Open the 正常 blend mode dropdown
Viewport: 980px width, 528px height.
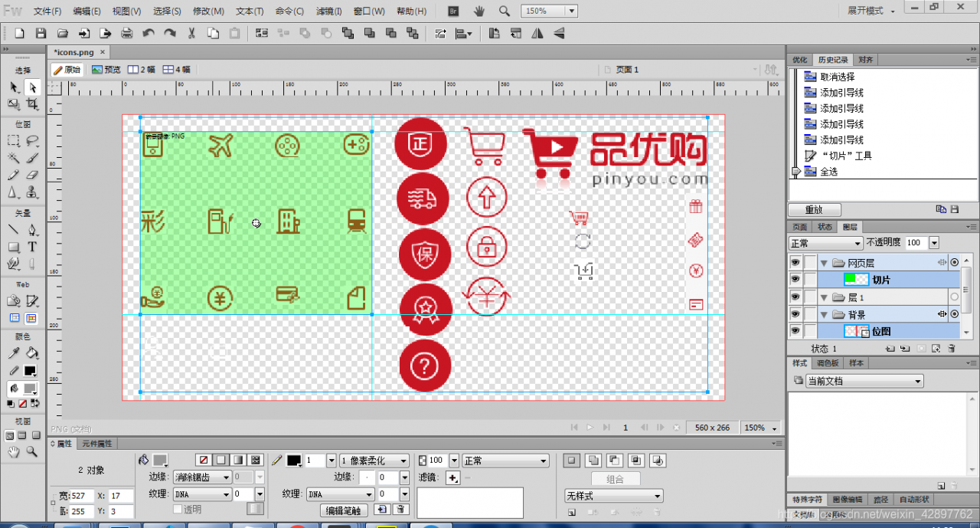(825, 242)
